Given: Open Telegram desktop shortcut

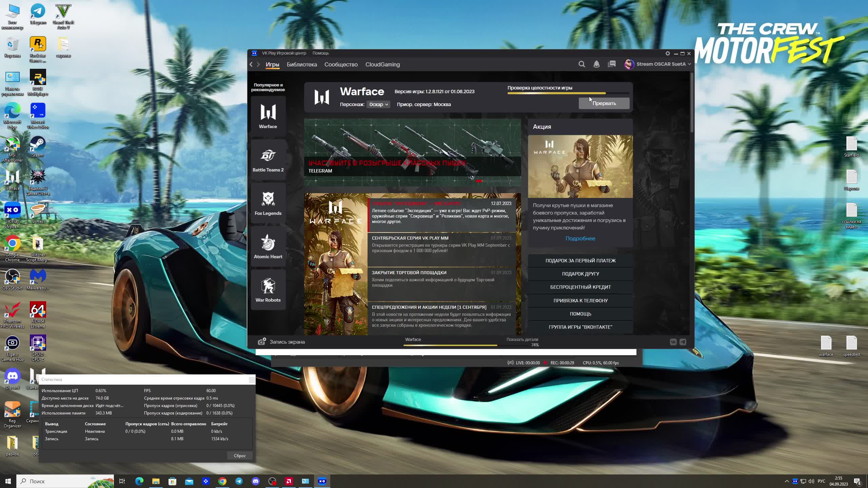Looking at the screenshot, I should 38,14.
